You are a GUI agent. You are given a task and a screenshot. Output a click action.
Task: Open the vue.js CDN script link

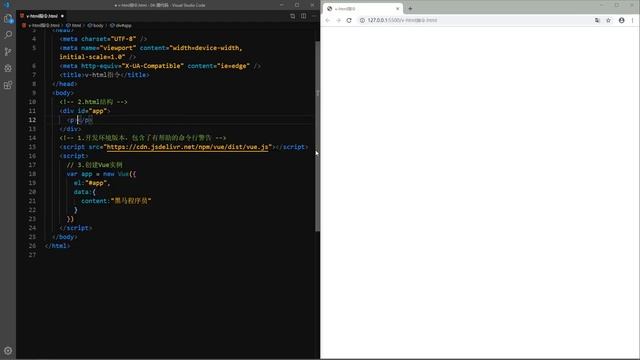click(x=187, y=147)
